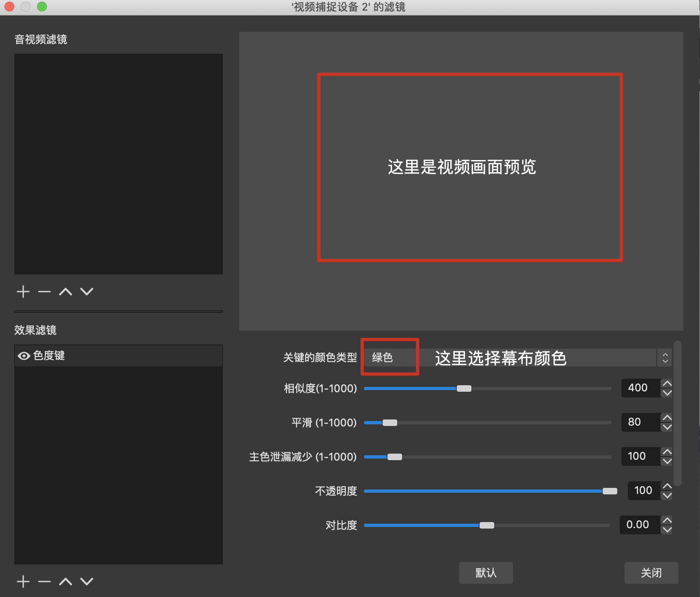Click the 主色泄漏减少 value field showing 100

pyautogui.click(x=641, y=457)
